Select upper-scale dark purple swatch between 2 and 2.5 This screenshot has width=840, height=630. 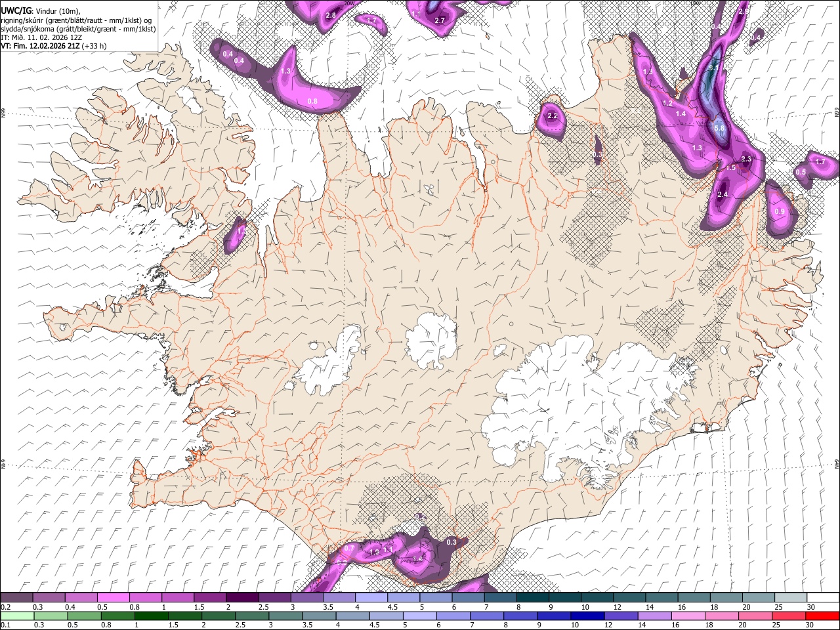(x=241, y=597)
